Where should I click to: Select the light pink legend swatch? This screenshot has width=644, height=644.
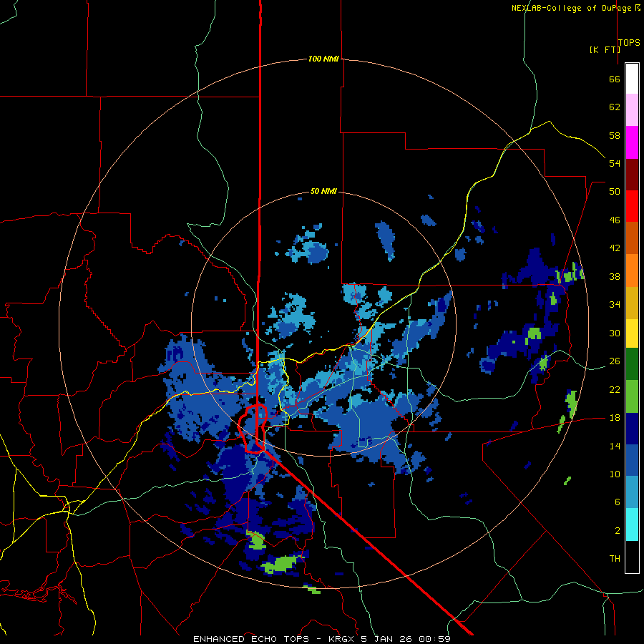pos(632,109)
